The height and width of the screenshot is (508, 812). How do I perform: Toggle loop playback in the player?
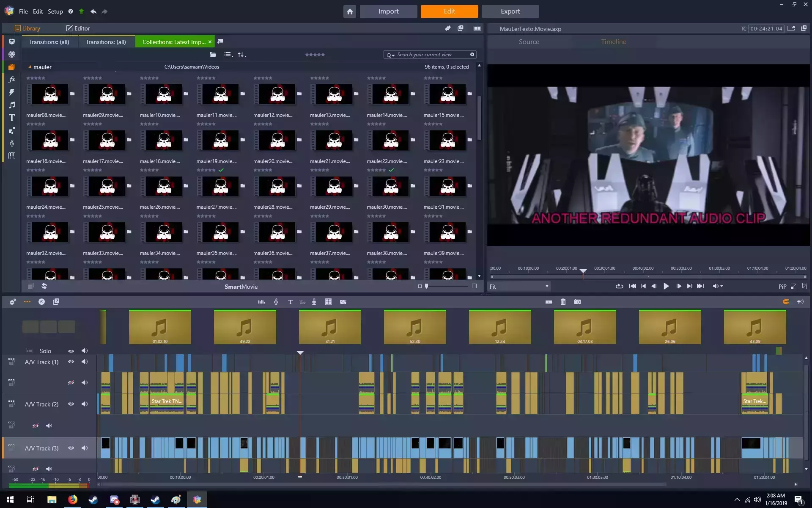(619, 286)
